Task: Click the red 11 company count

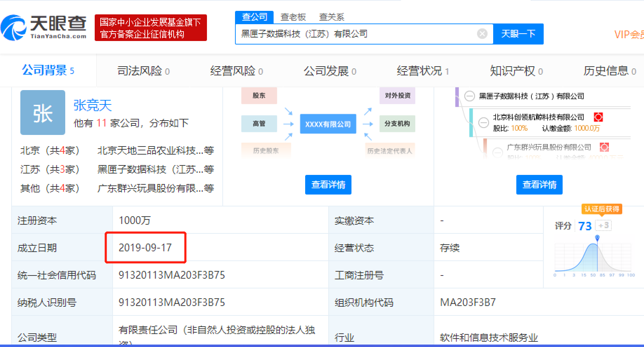Action: point(101,123)
